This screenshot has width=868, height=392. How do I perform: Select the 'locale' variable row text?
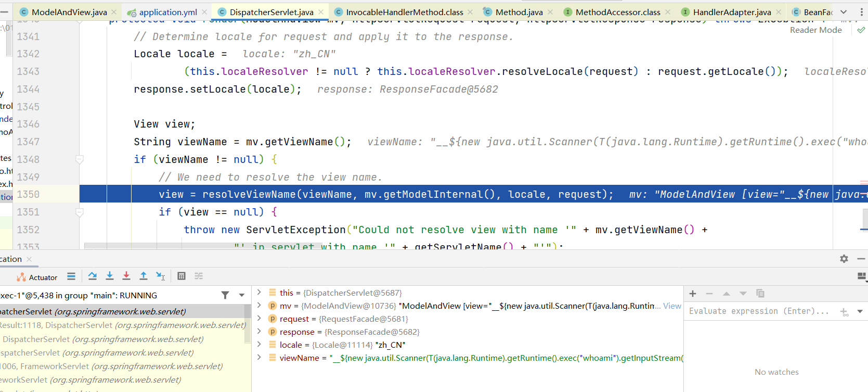pos(342,345)
